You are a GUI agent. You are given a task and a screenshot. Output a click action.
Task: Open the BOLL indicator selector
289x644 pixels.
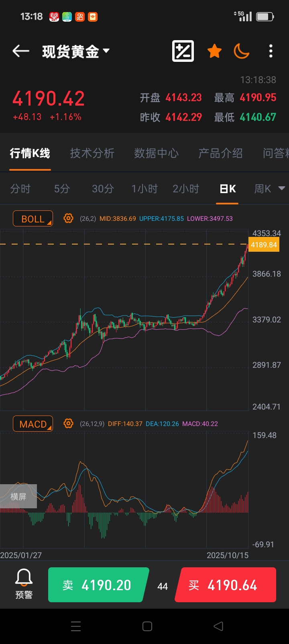[x=33, y=219]
